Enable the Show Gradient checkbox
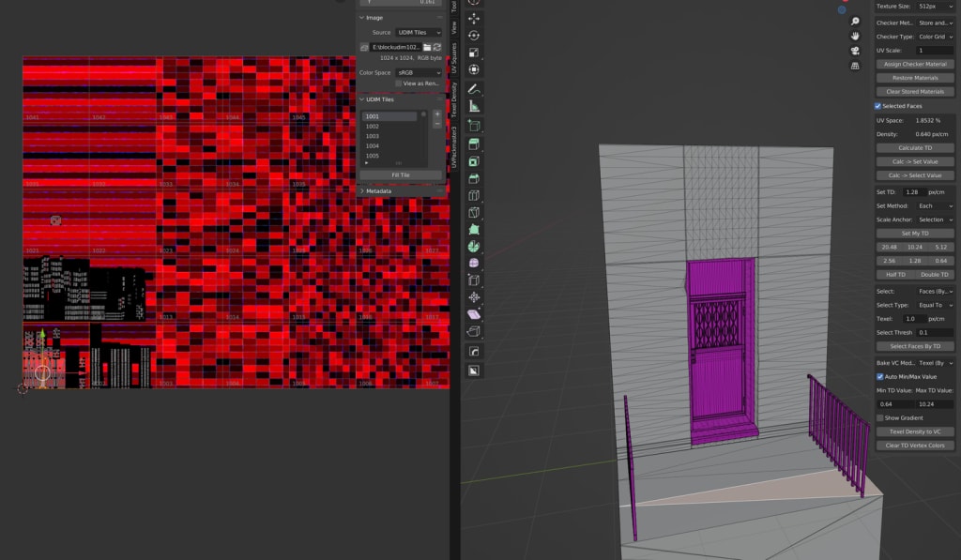This screenshot has height=560, width=961. coord(879,417)
